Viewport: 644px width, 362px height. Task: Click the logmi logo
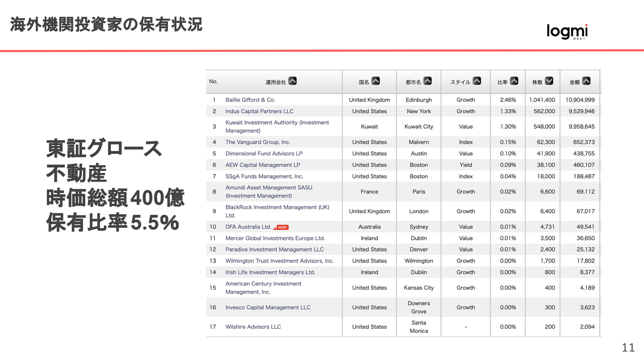tap(567, 31)
